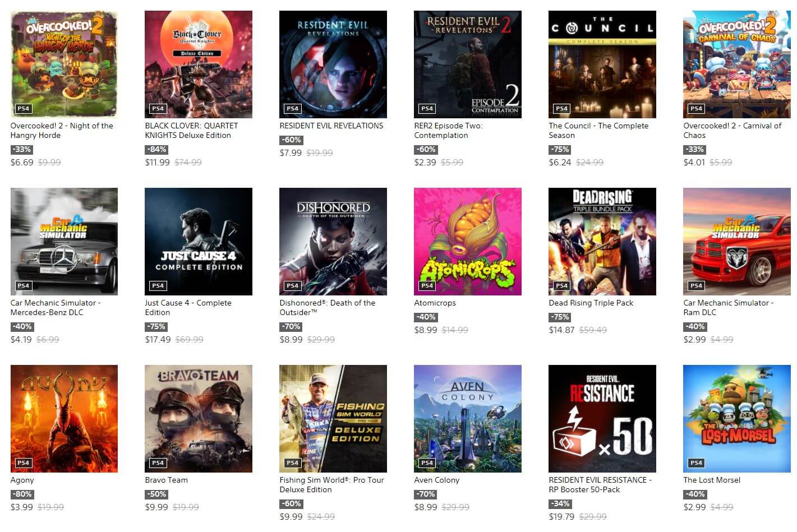Click the Overcooked! 2 - Carnival of Chaos title link

732,131
